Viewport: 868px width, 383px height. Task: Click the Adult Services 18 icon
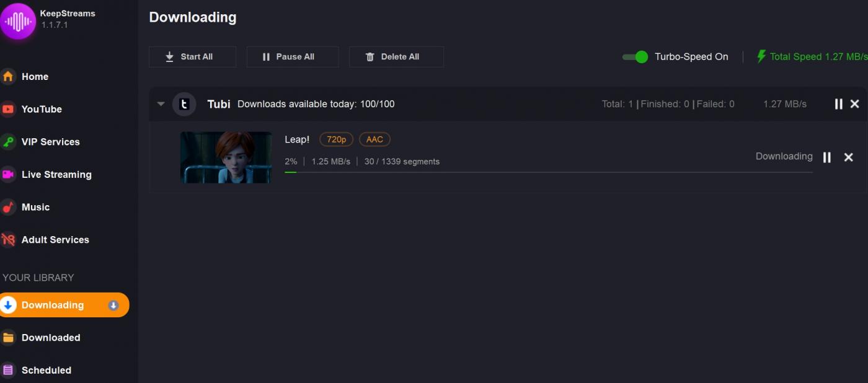coord(7,240)
